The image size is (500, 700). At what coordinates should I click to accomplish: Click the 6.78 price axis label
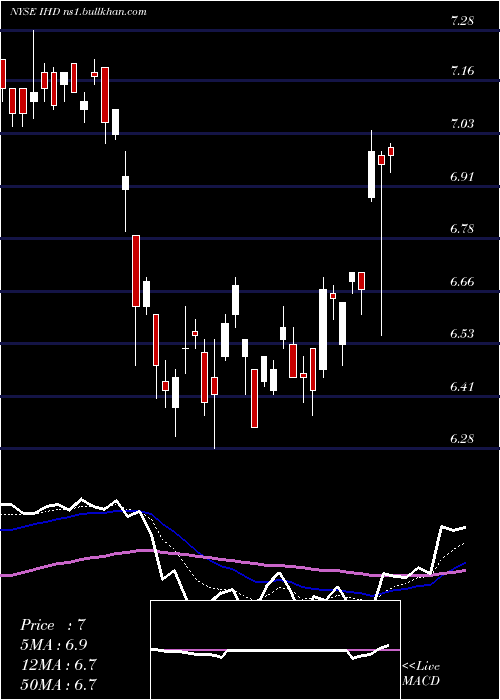click(x=462, y=229)
